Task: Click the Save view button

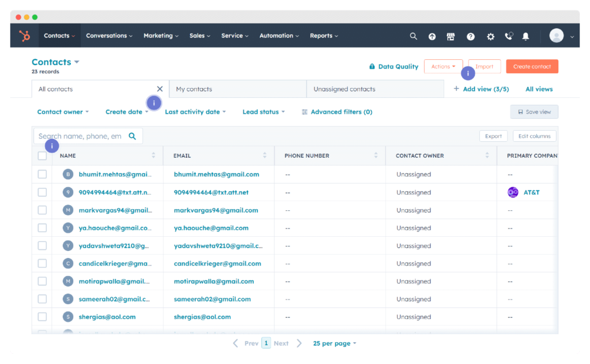Action: click(534, 112)
